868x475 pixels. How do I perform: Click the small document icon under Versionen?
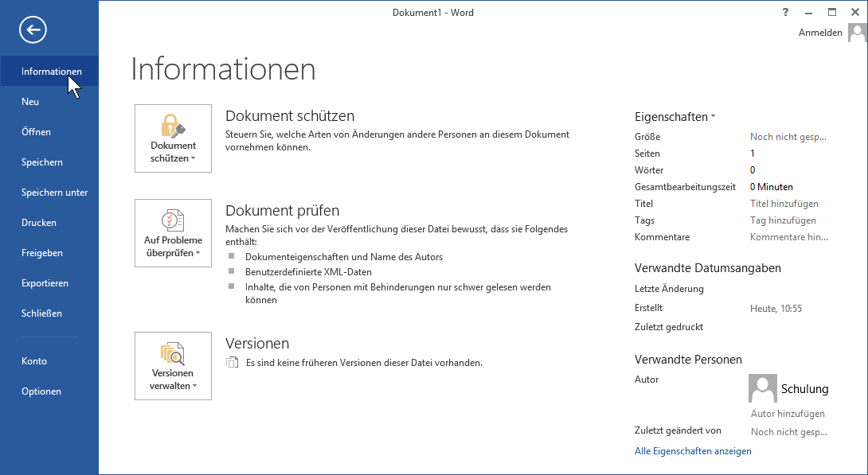(x=232, y=363)
